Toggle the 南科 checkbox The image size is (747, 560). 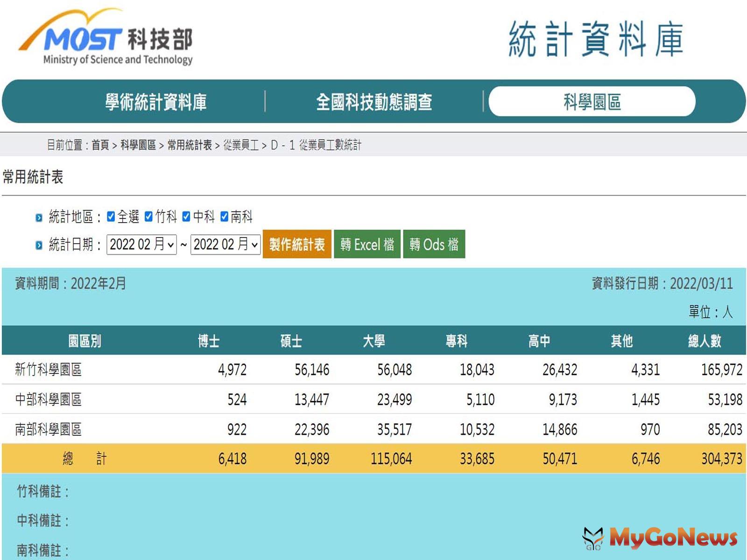225,217
